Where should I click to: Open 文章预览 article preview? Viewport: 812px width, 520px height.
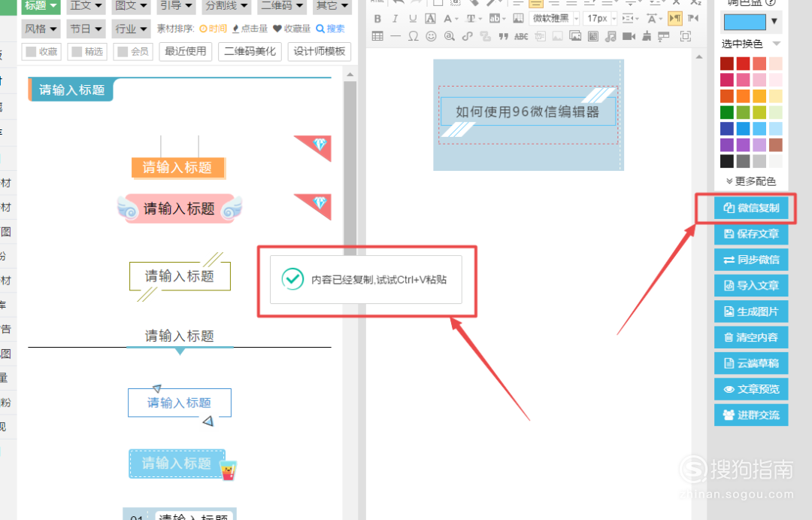pos(751,389)
